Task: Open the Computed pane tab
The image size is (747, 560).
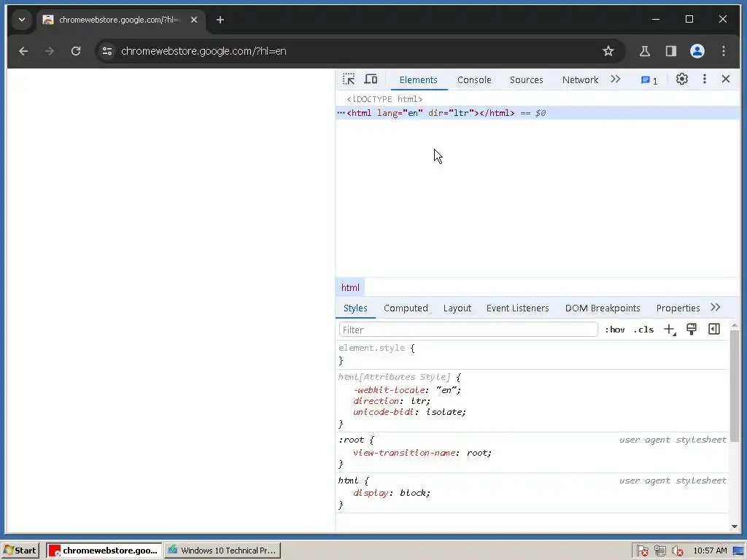Action: pyautogui.click(x=406, y=308)
